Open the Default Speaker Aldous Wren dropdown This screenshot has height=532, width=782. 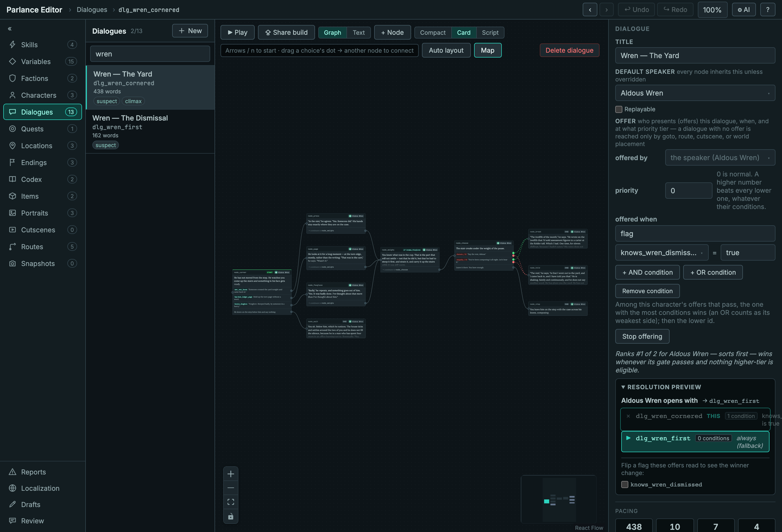coord(695,93)
